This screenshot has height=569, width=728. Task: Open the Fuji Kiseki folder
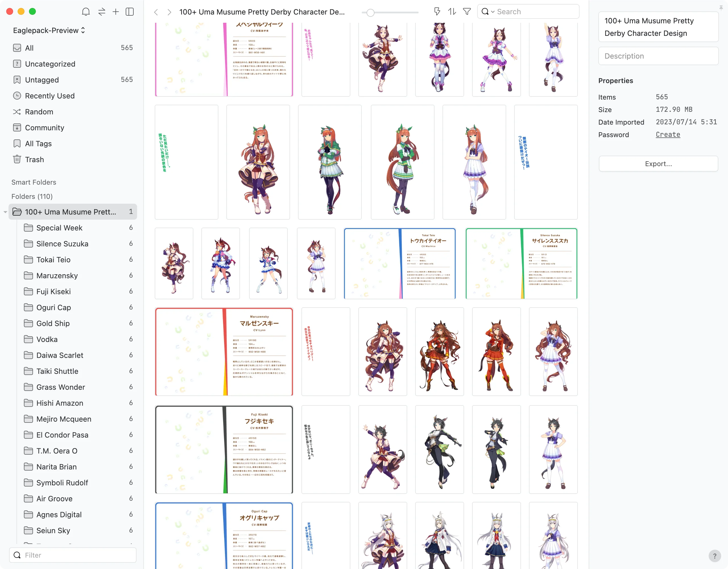click(x=78, y=292)
